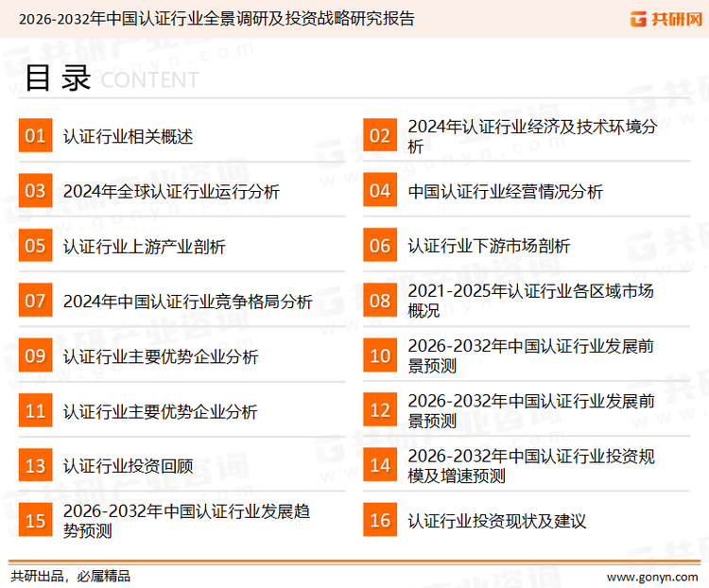709x588 pixels.
Task: Open chapter 认证行业上游产业剖析
Action: point(145,247)
